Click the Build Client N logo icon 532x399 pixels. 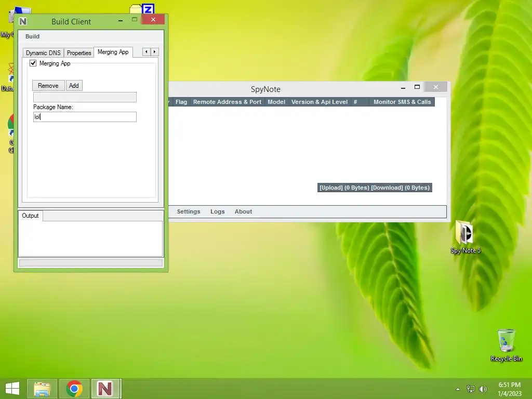(x=23, y=21)
